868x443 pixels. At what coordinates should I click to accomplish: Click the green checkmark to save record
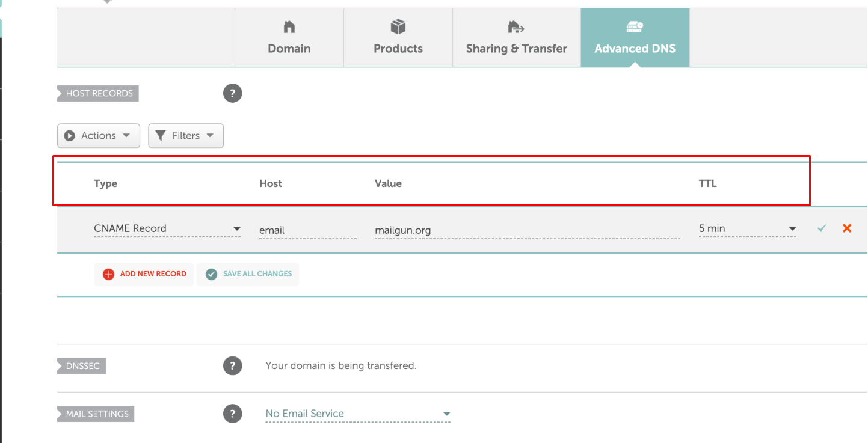[x=822, y=228]
